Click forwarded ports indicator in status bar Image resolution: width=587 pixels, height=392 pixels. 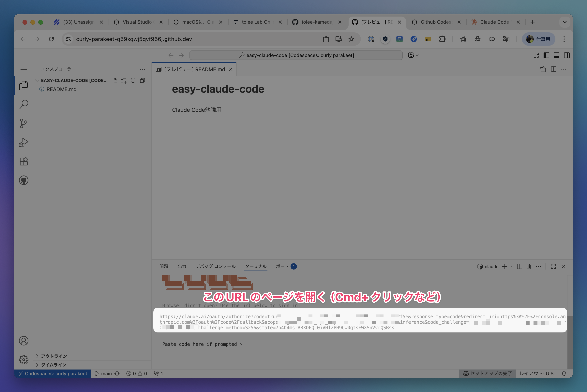[159, 373]
